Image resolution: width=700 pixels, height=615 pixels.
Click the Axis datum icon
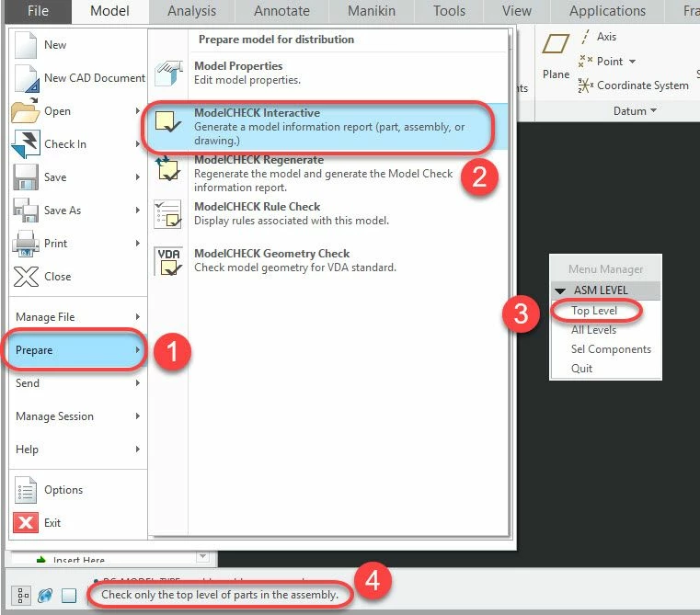point(585,37)
